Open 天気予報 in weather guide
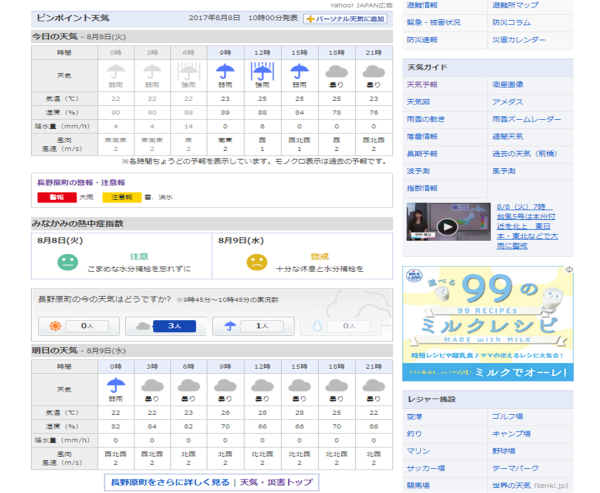Image resolution: width=600 pixels, height=493 pixels. point(422,85)
